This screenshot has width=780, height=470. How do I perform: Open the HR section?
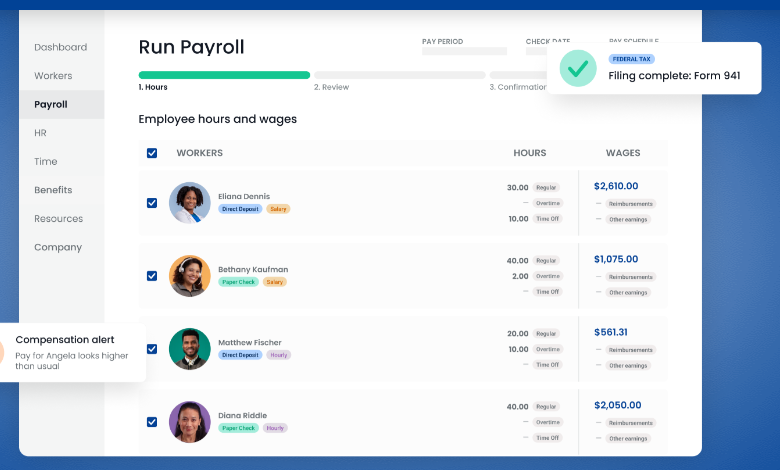(x=40, y=133)
